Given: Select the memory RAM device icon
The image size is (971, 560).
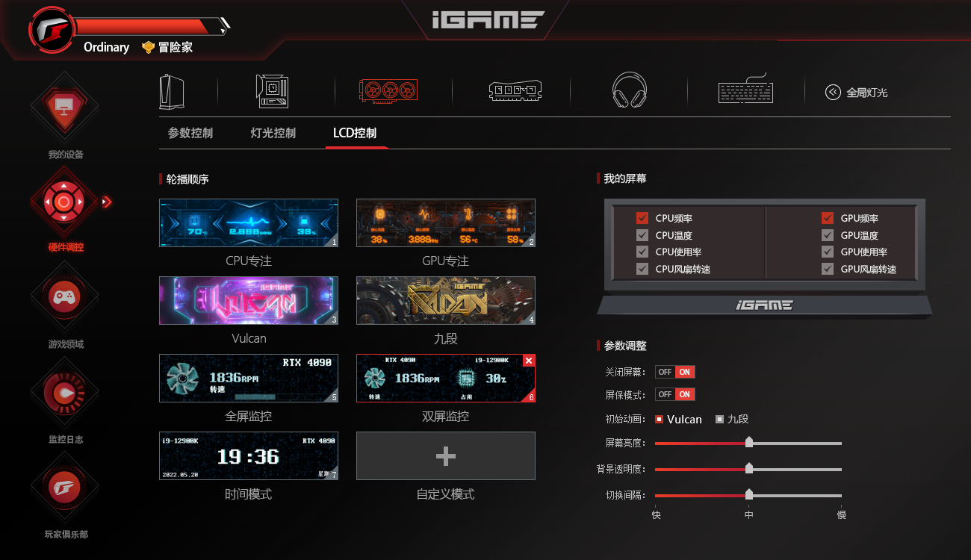Looking at the screenshot, I should (515, 91).
